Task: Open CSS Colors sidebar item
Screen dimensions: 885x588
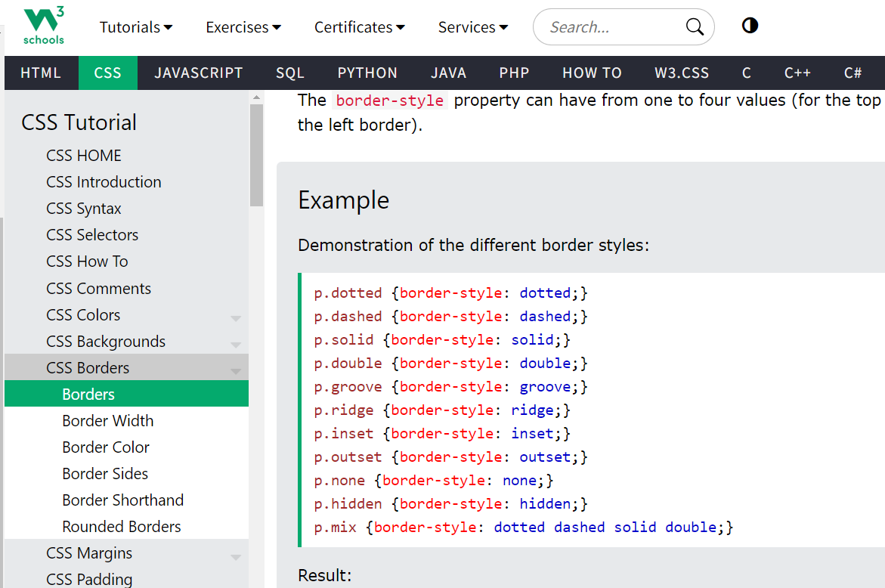Action: [126, 315]
